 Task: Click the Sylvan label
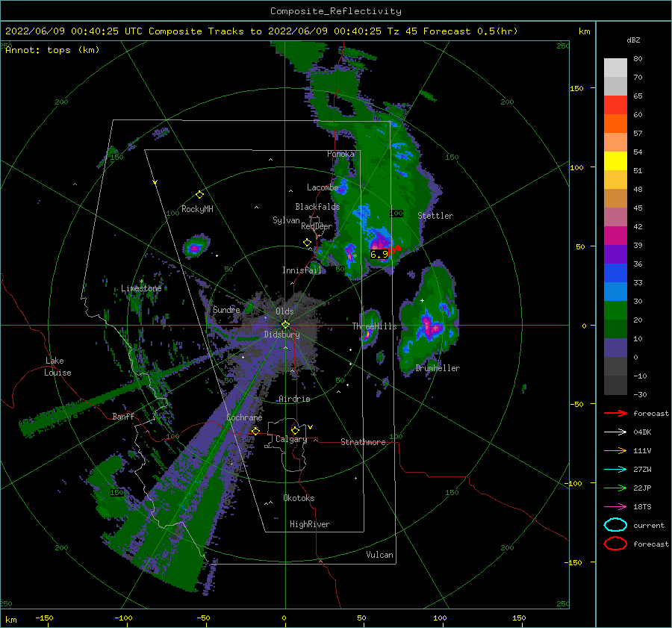[286, 220]
